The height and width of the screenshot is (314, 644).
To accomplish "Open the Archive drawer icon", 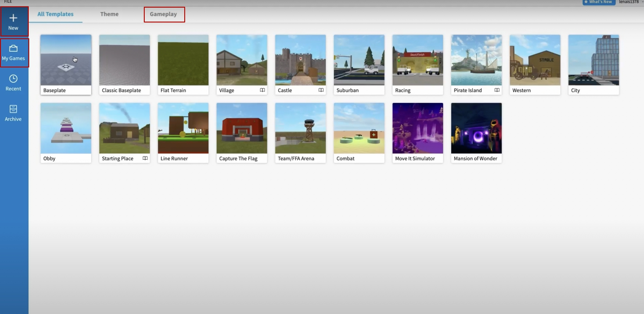I will coord(13,109).
